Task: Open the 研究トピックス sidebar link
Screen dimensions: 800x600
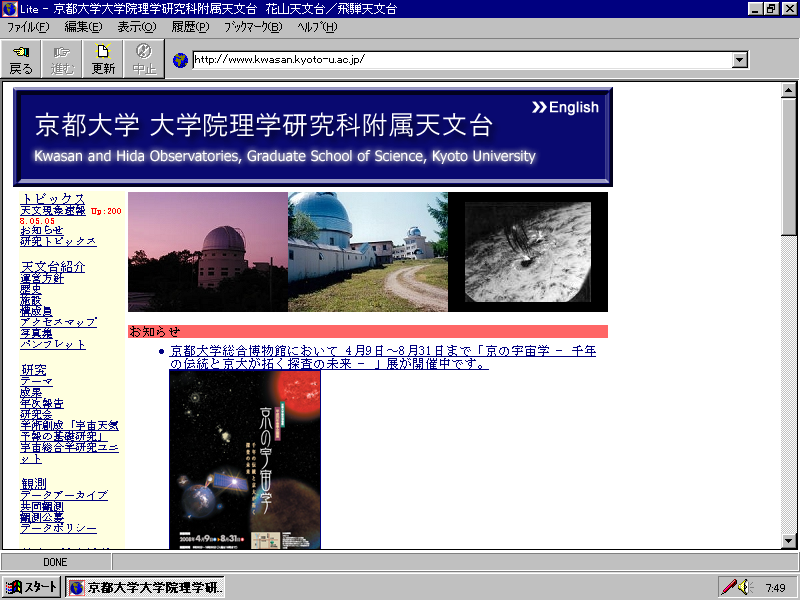Action: pyautogui.click(x=58, y=241)
